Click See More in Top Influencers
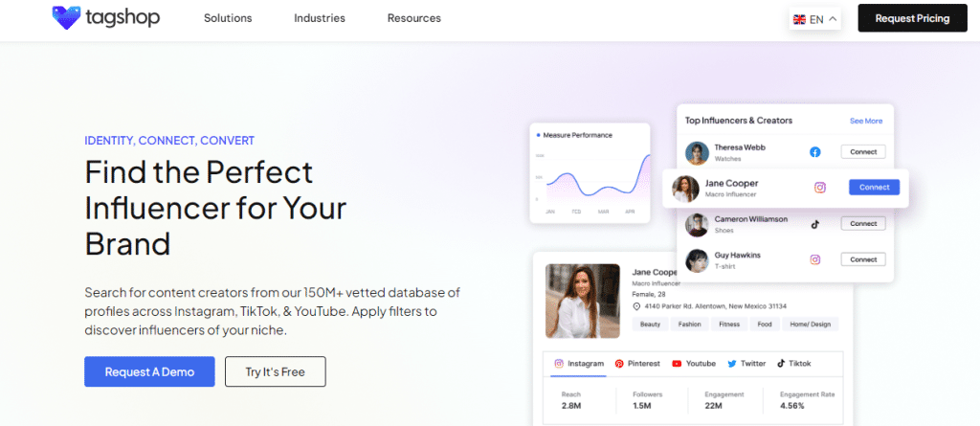The image size is (980, 426). coord(866,121)
